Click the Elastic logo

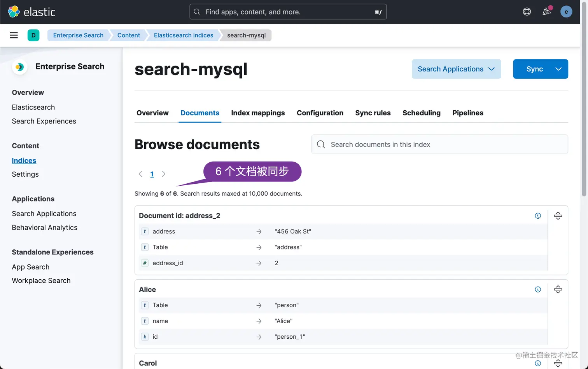[x=31, y=12]
